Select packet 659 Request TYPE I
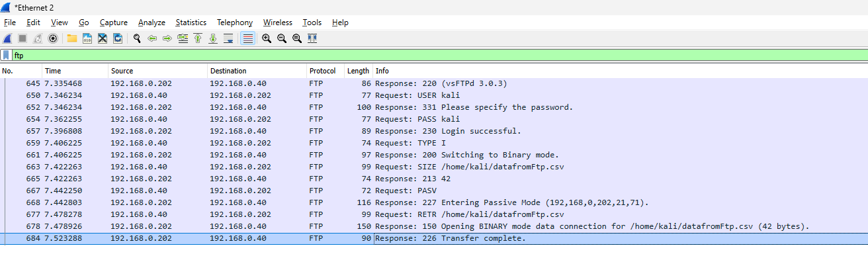This screenshot has width=868, height=258. click(434, 143)
